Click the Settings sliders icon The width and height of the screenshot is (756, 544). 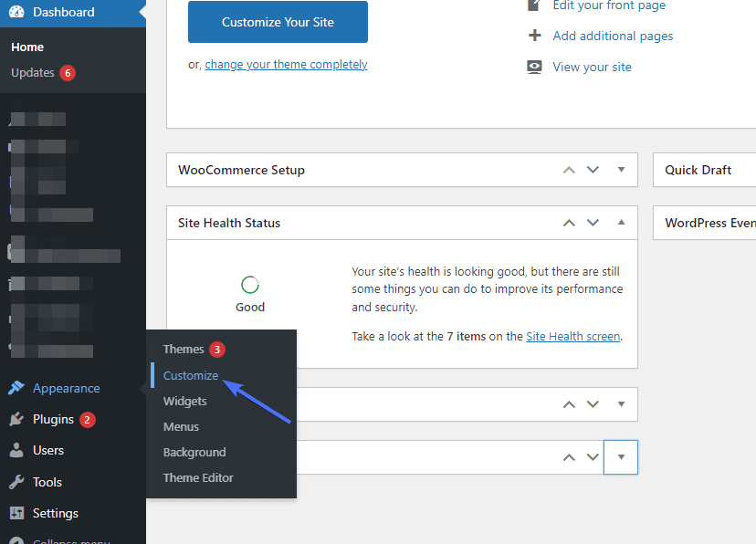16,513
